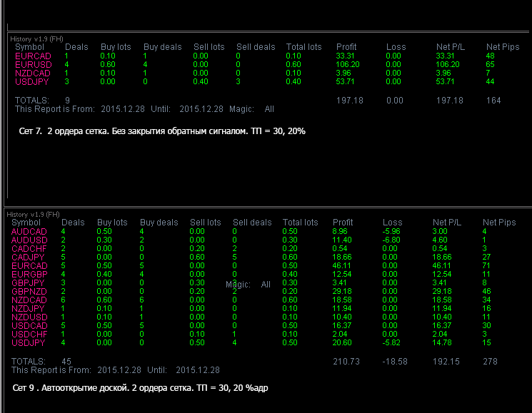Click TOTALS deals count 9
This screenshot has height=413, width=532.
coord(68,101)
